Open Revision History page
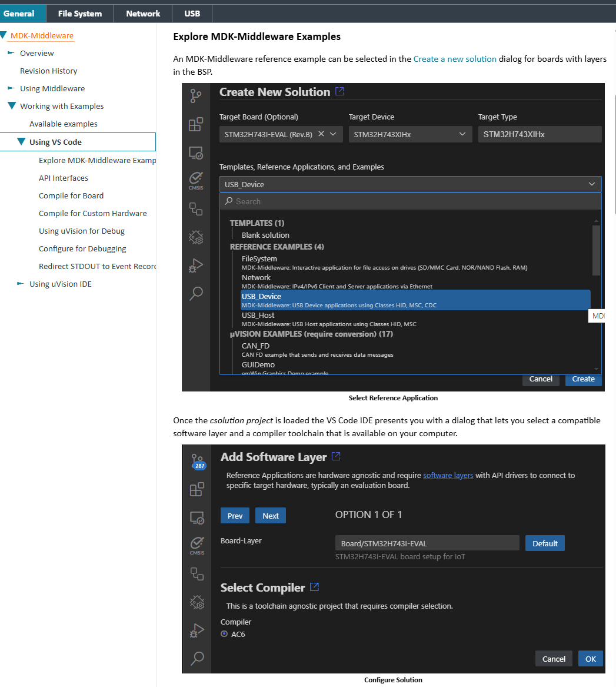Viewport: 616px width, 687px height. [x=49, y=71]
